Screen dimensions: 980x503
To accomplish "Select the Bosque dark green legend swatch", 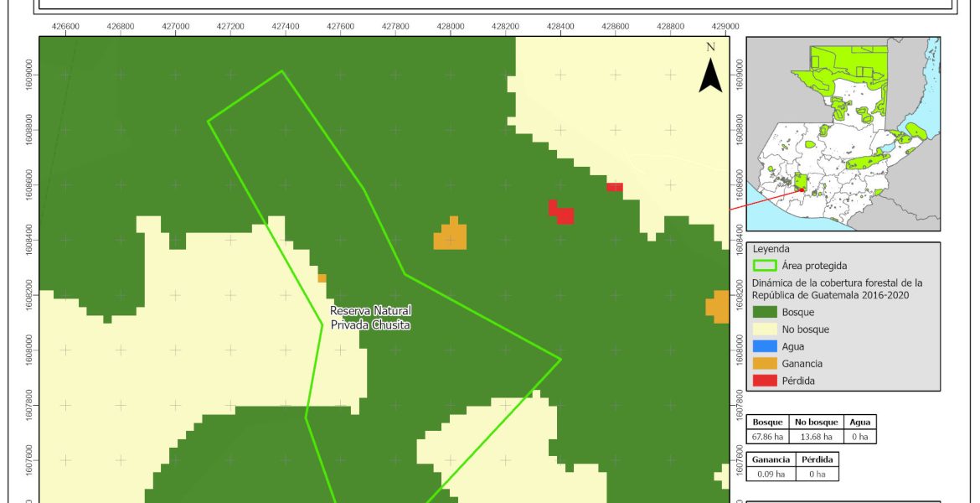I will 765,313.
